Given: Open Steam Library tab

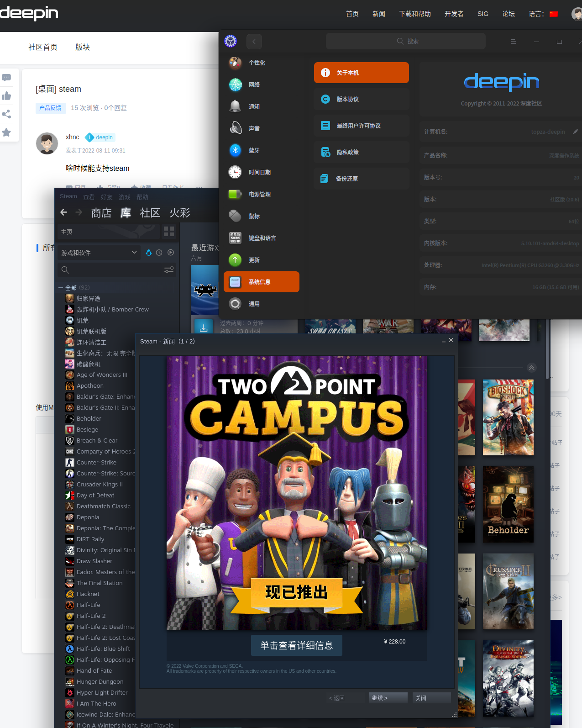Looking at the screenshot, I should click(x=126, y=213).
